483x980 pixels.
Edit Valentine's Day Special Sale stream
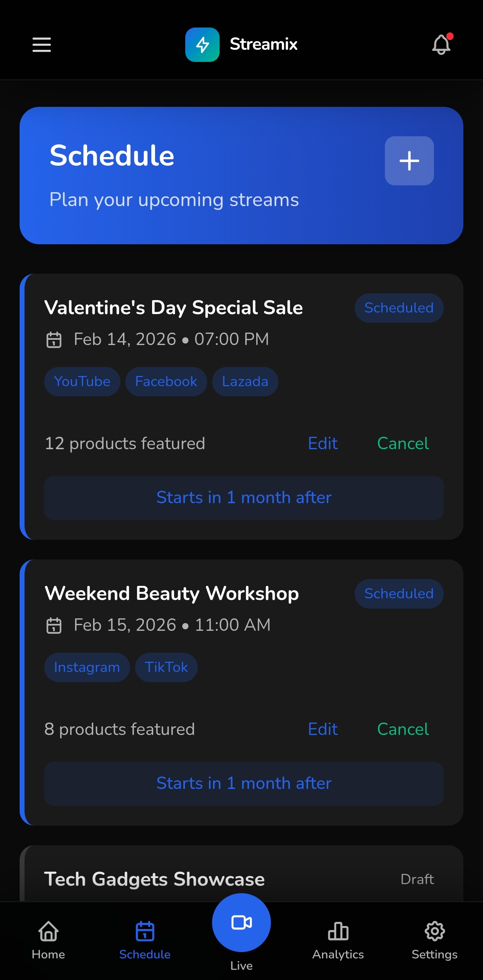(323, 443)
